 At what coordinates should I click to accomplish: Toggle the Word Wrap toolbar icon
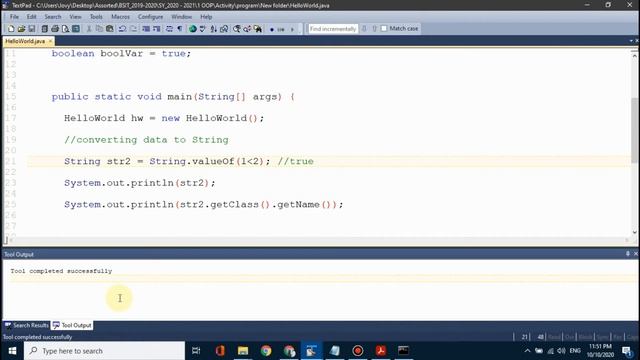click(x=169, y=29)
